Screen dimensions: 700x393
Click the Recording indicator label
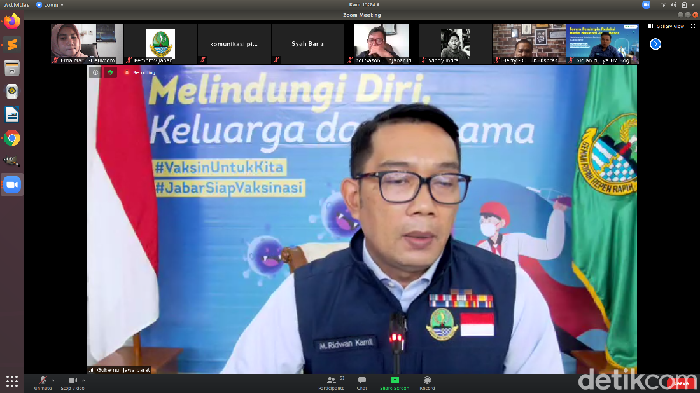140,72
